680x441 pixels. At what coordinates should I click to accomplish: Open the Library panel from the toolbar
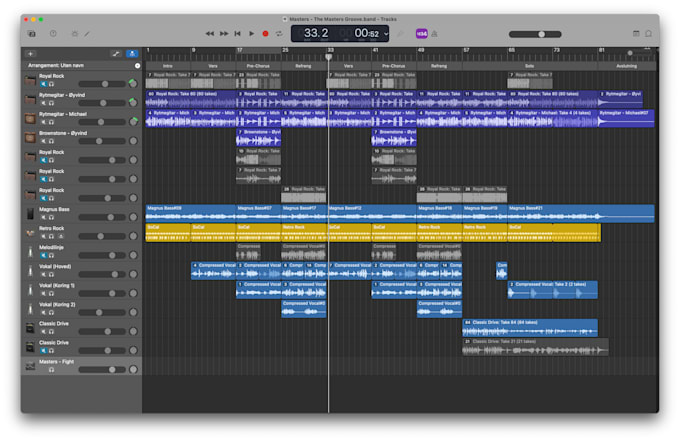(x=32, y=34)
